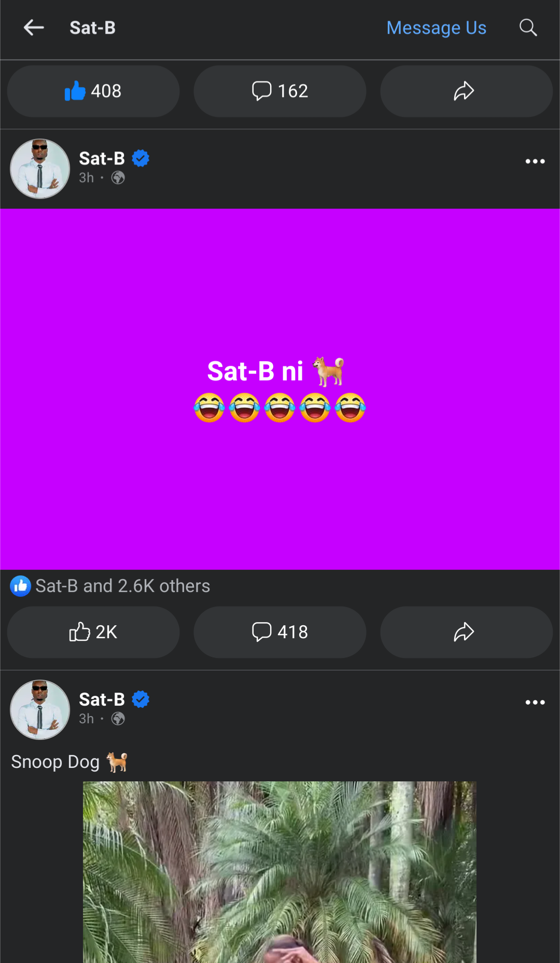
Task: Tap the purple Sat-B ni post background
Action: pos(280,493)
